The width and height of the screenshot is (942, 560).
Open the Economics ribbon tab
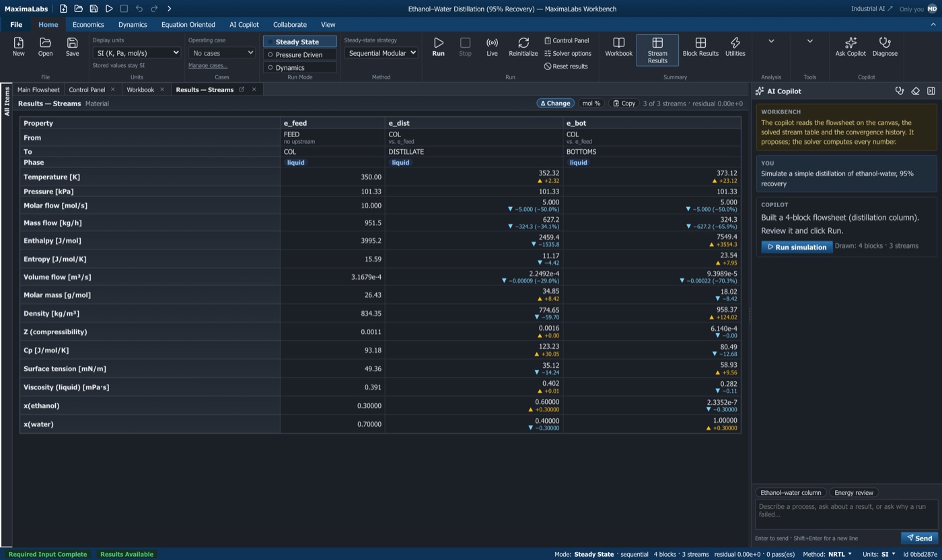pyautogui.click(x=88, y=24)
